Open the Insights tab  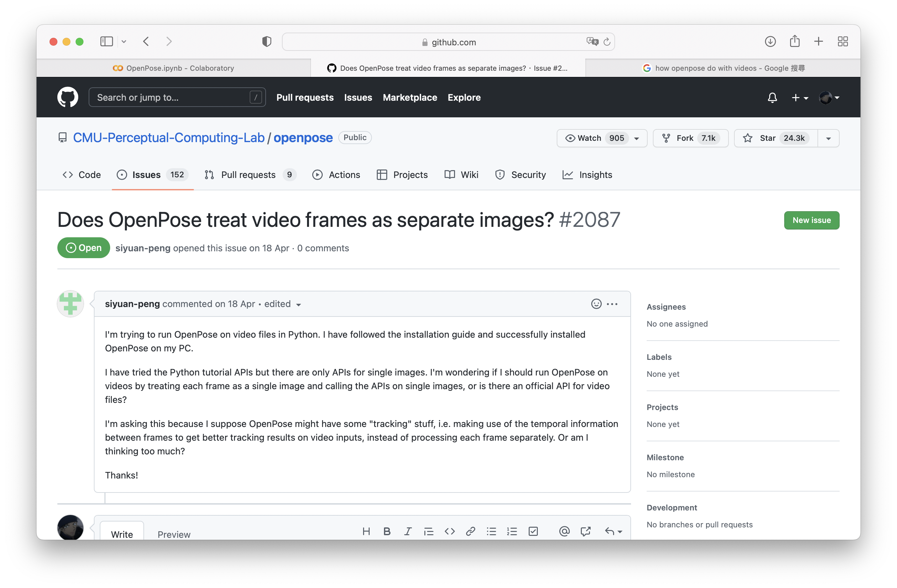tap(587, 175)
